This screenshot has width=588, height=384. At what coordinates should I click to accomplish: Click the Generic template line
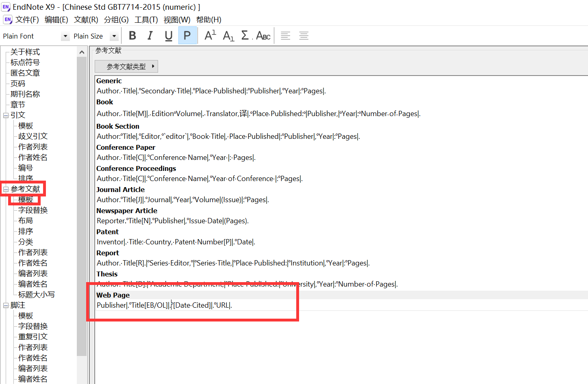(211, 91)
